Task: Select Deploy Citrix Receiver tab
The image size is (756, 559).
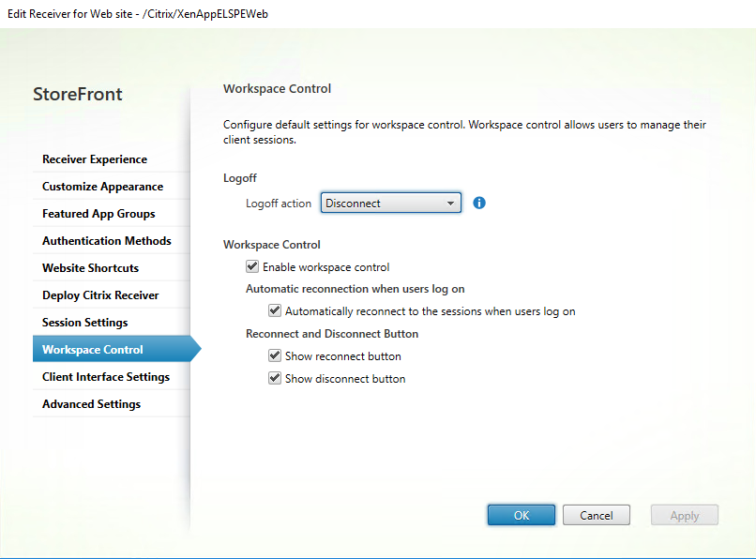Action: tap(100, 295)
